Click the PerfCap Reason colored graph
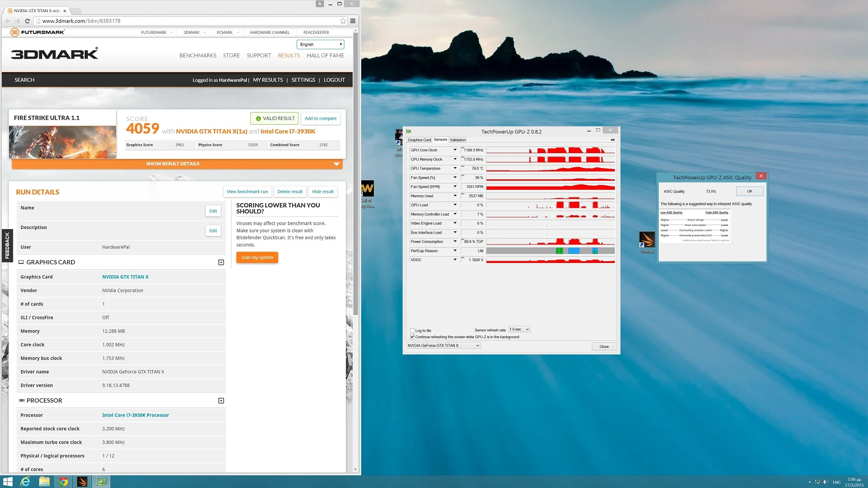 [x=551, y=251]
